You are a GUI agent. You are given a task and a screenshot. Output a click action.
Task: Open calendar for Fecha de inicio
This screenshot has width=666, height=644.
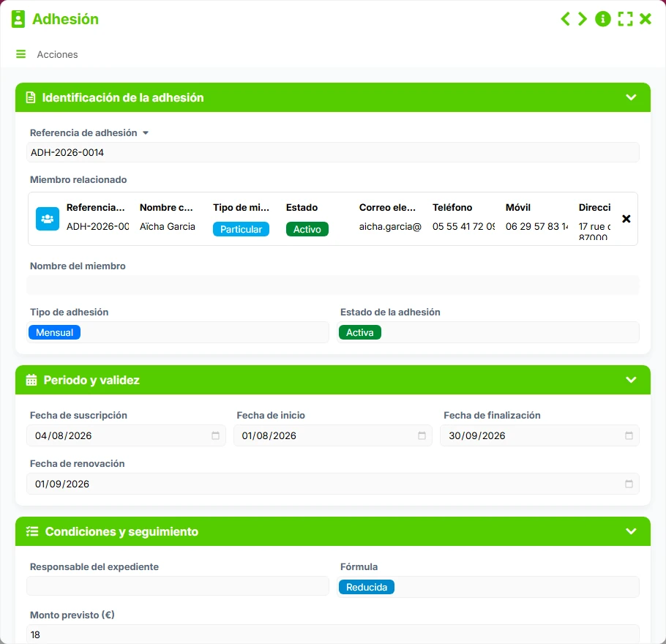(422, 436)
